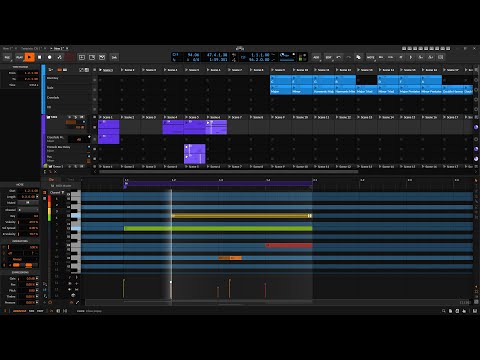Click the purple loop region bar in the editor timeline
Viewport: 480px width, 360px height.
(218, 183)
